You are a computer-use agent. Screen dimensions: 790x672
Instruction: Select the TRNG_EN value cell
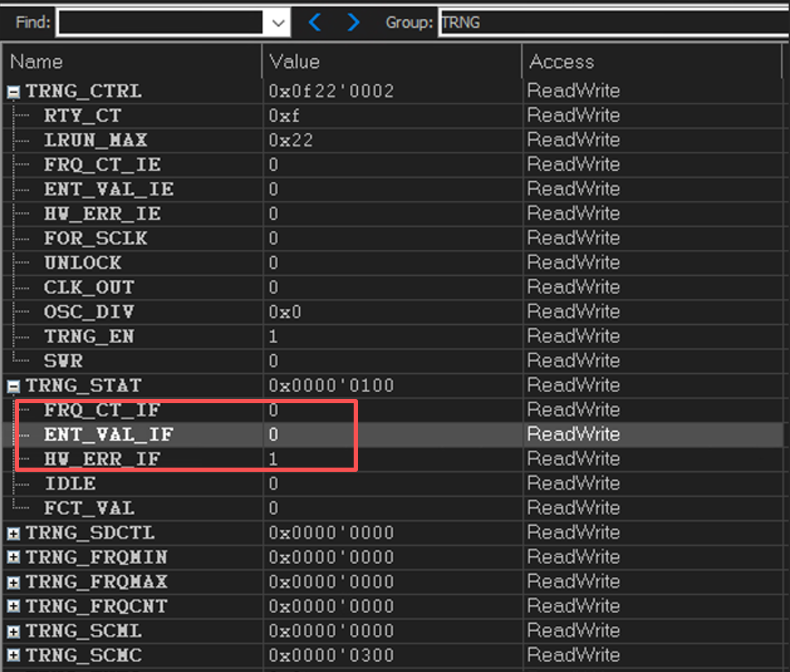pyautogui.click(x=393, y=337)
